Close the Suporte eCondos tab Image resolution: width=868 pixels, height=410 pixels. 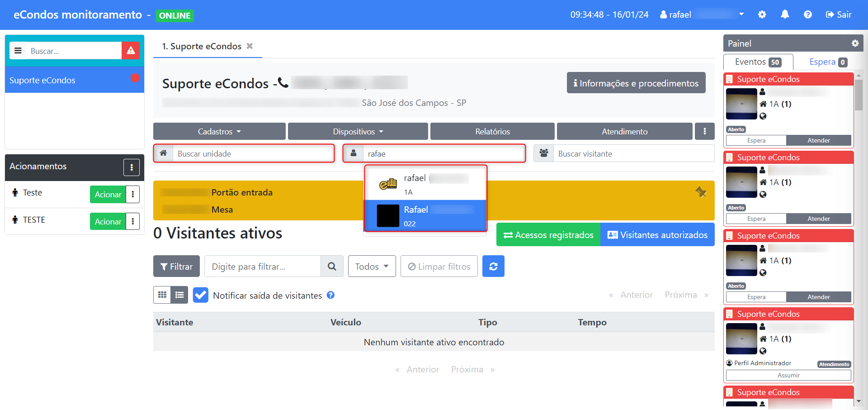[x=250, y=46]
